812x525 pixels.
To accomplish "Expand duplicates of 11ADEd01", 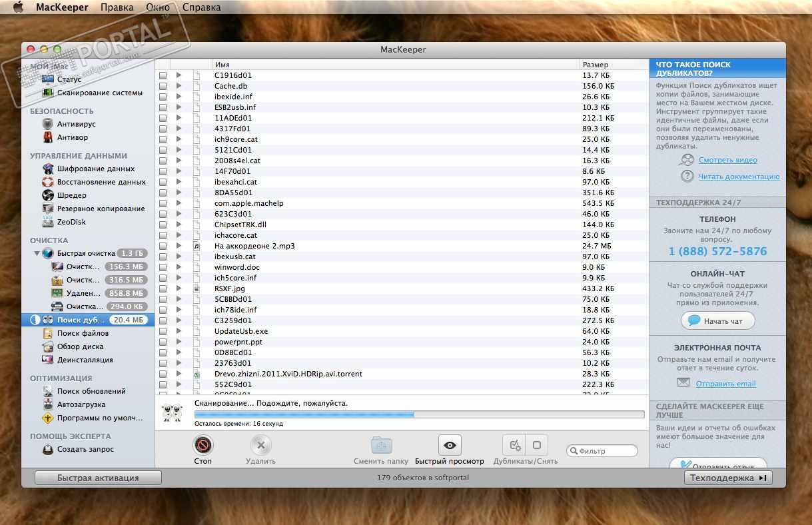I will [179, 118].
